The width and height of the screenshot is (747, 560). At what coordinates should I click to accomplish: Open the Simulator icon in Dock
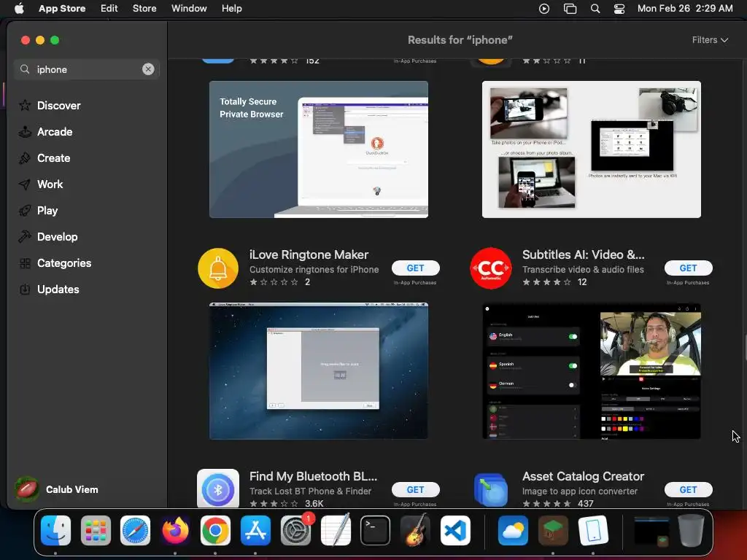[x=593, y=530]
